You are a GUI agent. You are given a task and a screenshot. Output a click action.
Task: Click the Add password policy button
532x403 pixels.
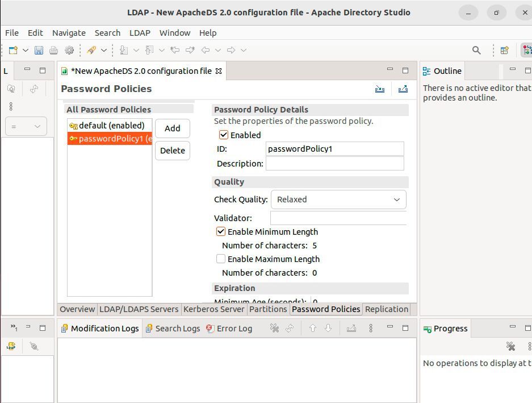pos(172,128)
